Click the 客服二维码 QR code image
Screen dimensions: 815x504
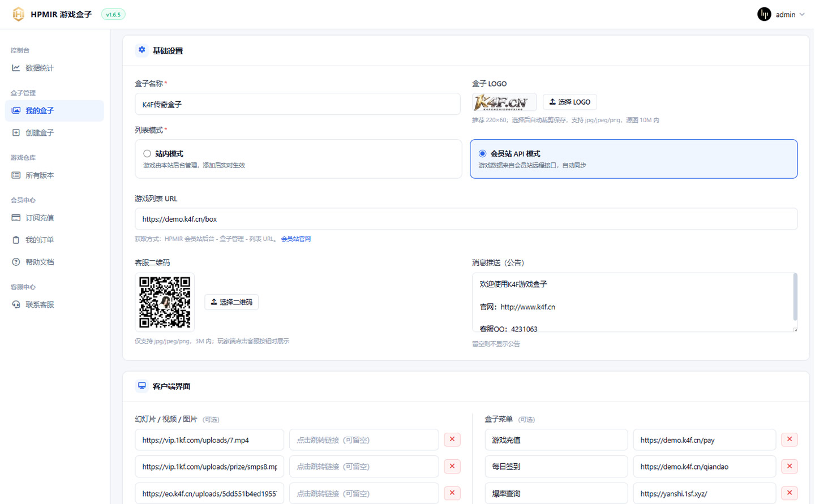(x=165, y=302)
